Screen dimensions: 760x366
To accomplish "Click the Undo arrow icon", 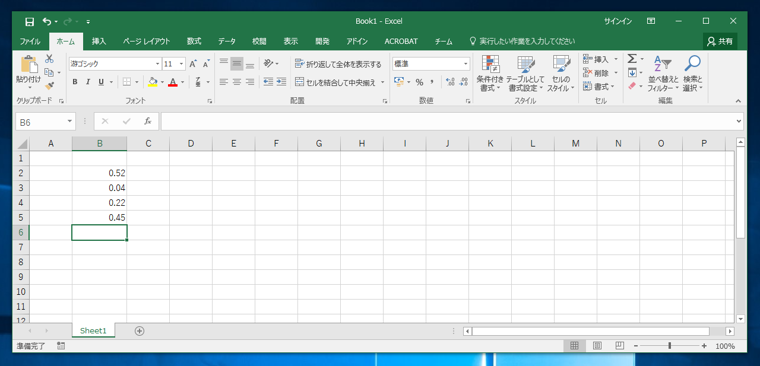I will click(47, 22).
